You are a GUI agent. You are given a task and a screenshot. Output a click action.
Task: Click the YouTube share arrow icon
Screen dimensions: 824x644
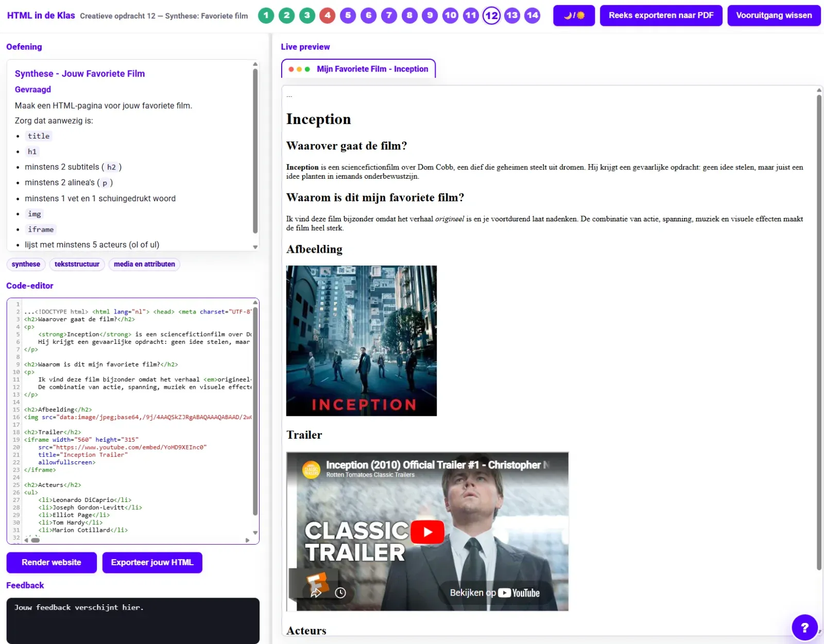(x=316, y=593)
